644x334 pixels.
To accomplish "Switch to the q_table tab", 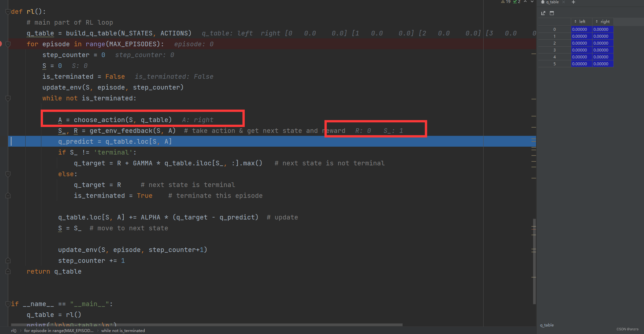I will [x=552, y=2].
